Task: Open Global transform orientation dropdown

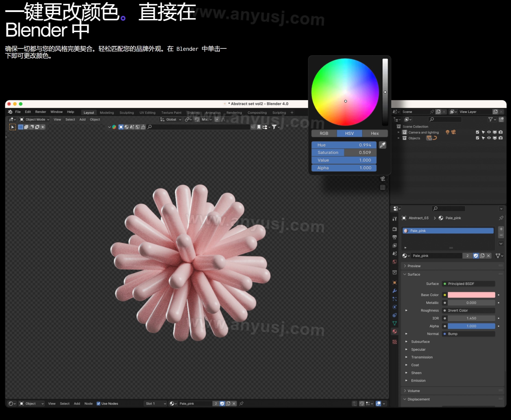Action: pyautogui.click(x=171, y=119)
